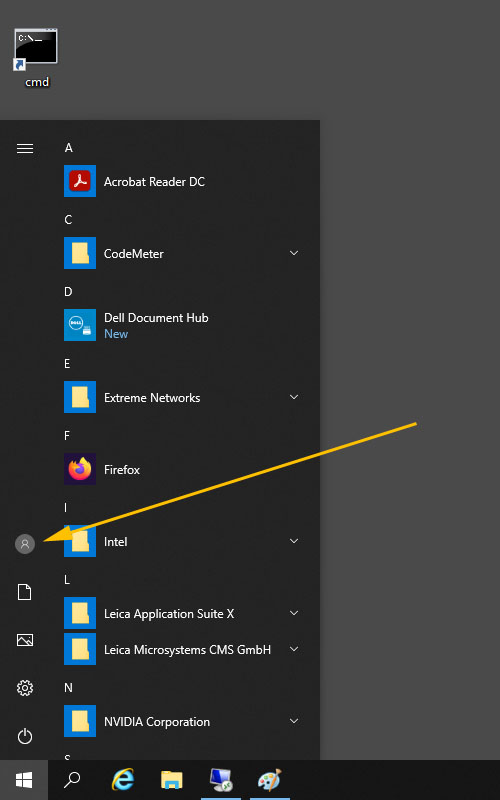
Task: Click the Acrobat Reader DC label
Action: (154, 182)
